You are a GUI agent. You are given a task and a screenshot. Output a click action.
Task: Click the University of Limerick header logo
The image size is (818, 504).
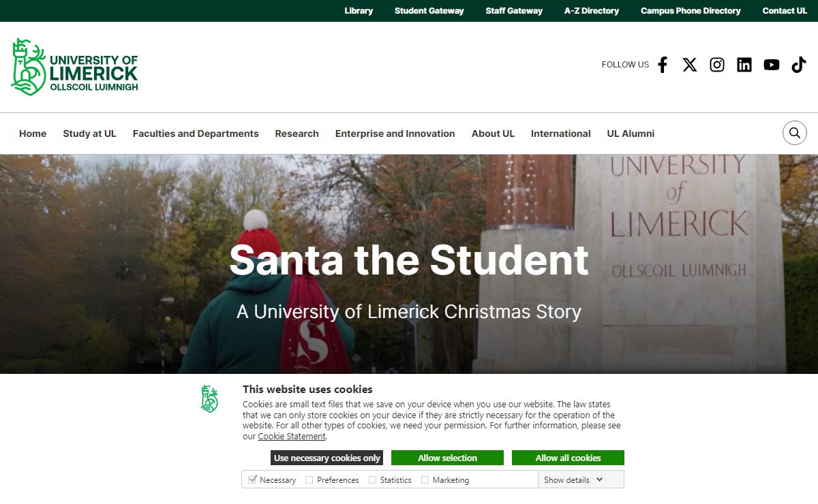[75, 67]
